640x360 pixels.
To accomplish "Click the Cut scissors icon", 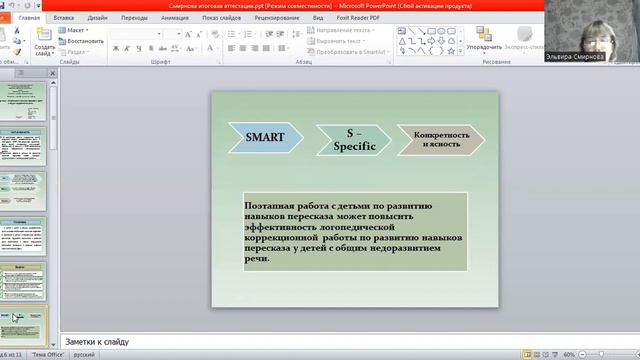I will (x=17, y=31).
